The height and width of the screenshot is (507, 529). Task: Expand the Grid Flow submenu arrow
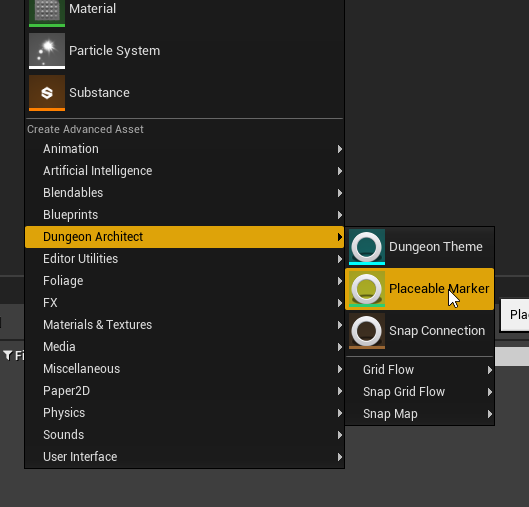coord(490,370)
